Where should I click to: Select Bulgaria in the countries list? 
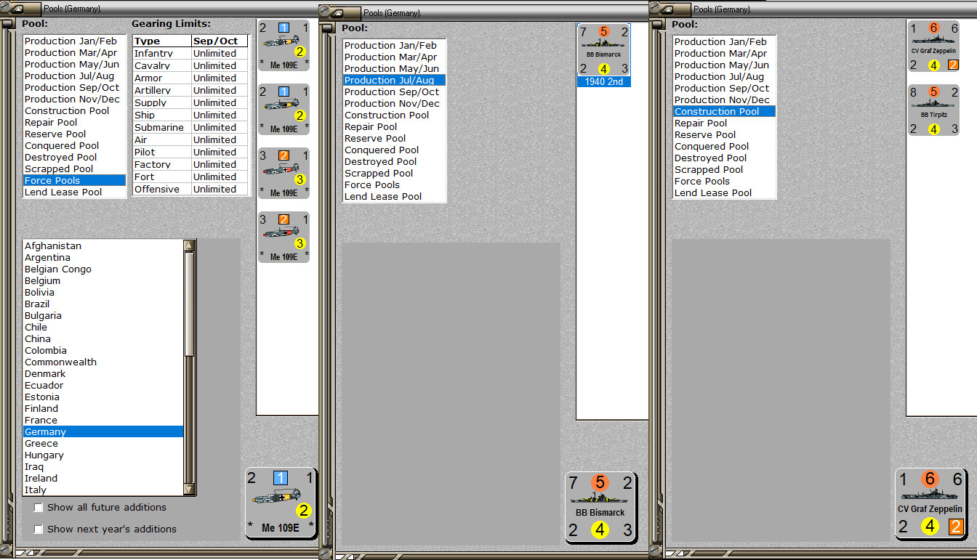[x=103, y=316]
